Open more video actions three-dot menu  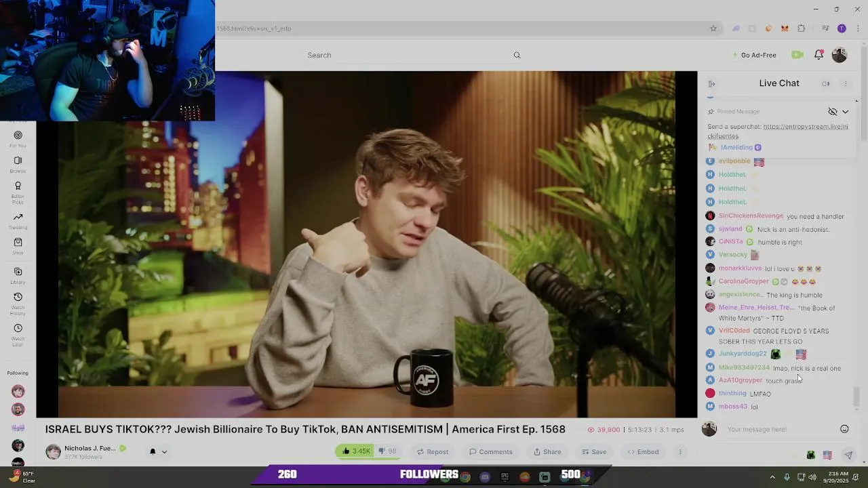pyautogui.click(x=680, y=452)
